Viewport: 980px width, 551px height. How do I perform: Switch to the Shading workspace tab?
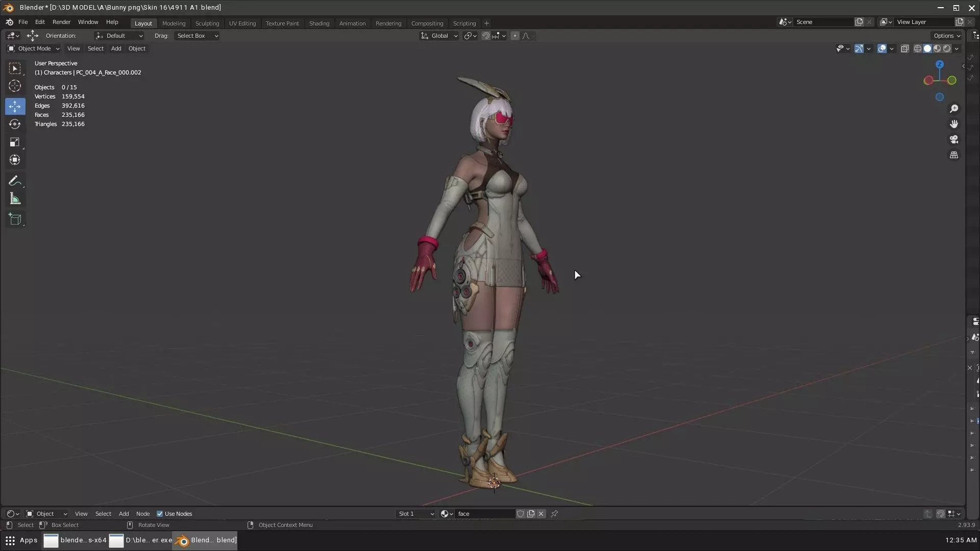coord(319,23)
